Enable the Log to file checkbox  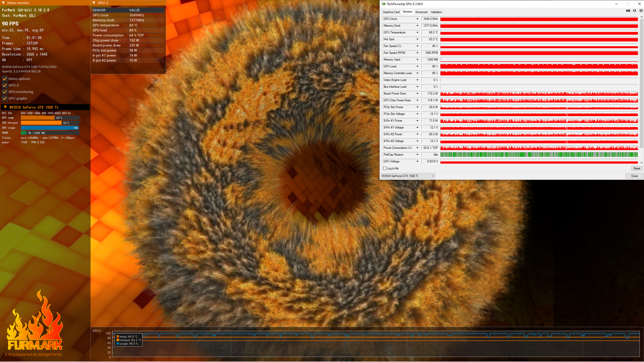[385, 168]
